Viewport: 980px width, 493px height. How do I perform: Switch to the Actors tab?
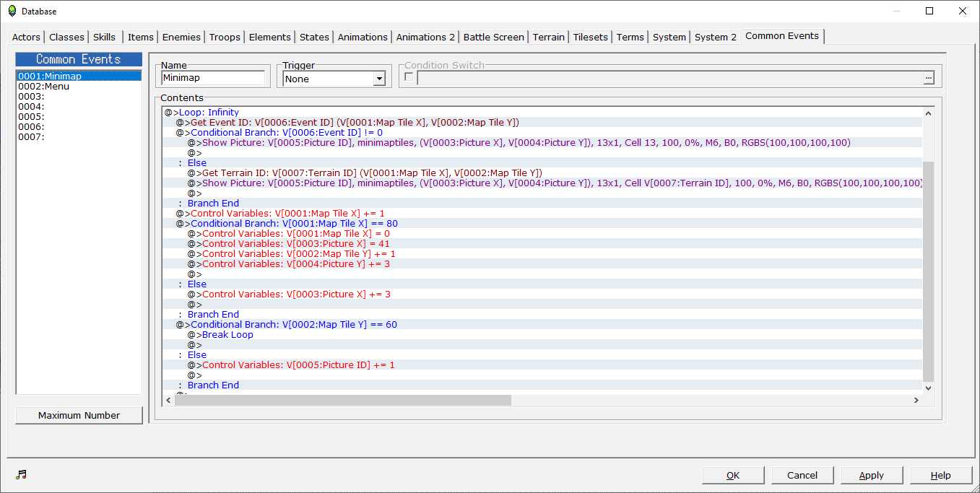(x=27, y=37)
